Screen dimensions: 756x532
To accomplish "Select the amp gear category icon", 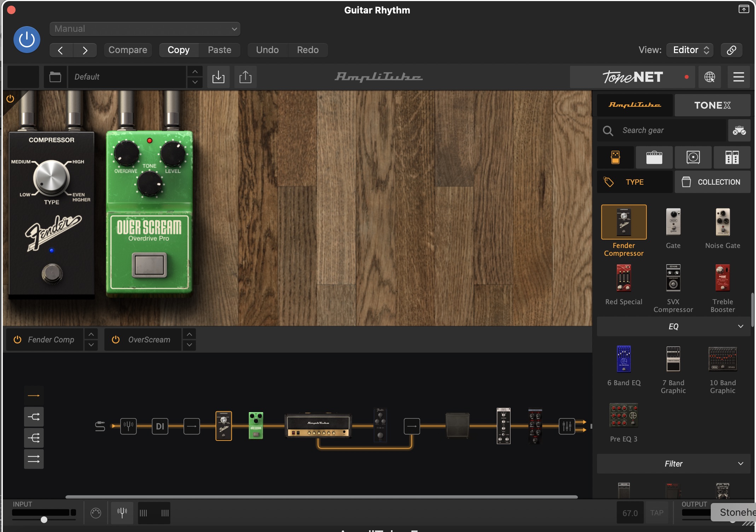I will point(654,157).
